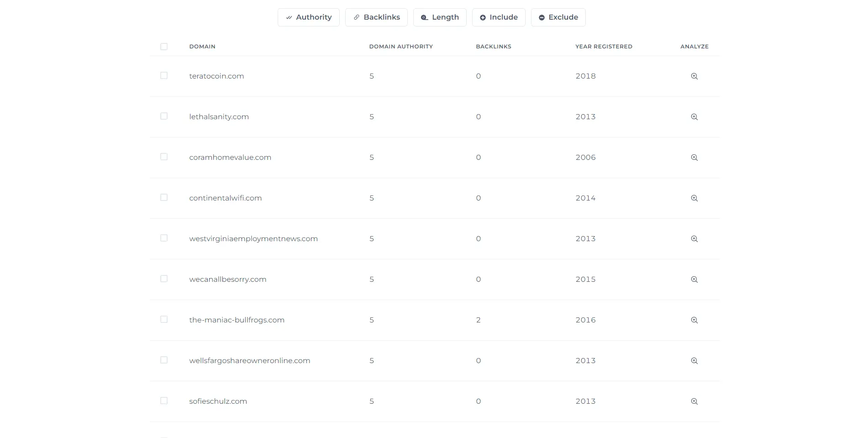Viewport: 868px width, 438px height.
Task: Click analyze icon for sofieschulz.com
Action: tap(694, 401)
